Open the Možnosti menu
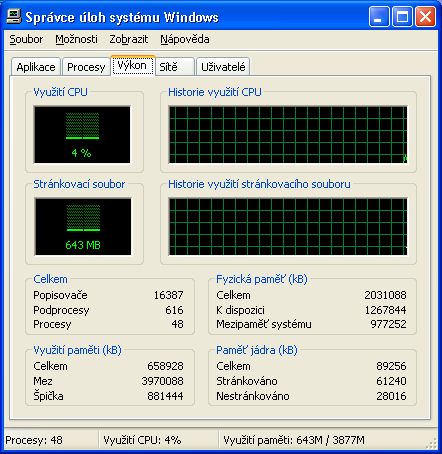 (76, 39)
